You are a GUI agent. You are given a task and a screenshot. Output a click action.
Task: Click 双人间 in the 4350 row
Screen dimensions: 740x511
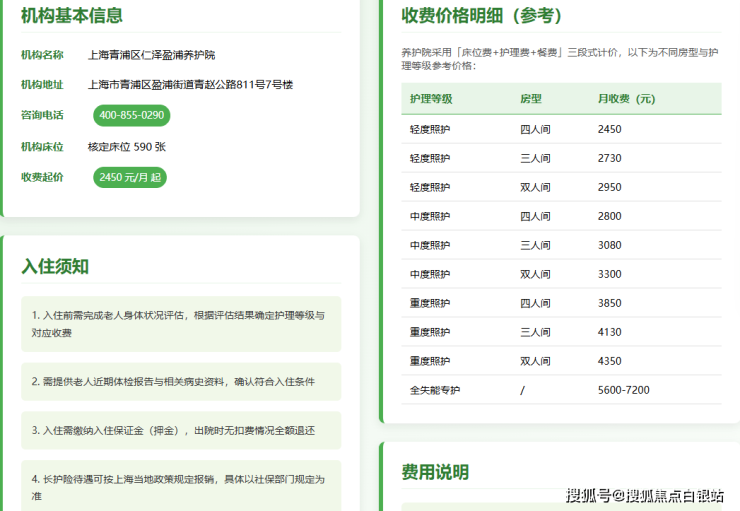click(535, 361)
